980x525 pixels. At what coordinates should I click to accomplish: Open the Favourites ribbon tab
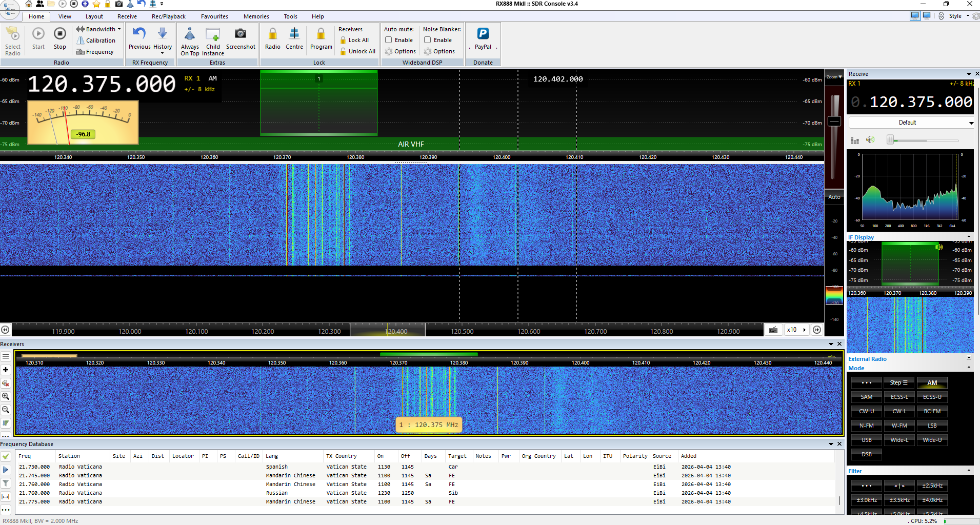click(x=214, y=16)
